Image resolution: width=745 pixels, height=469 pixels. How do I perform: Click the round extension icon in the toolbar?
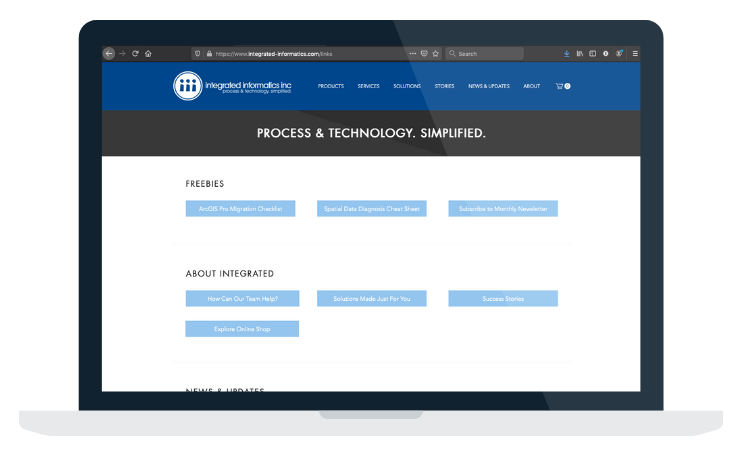point(606,54)
